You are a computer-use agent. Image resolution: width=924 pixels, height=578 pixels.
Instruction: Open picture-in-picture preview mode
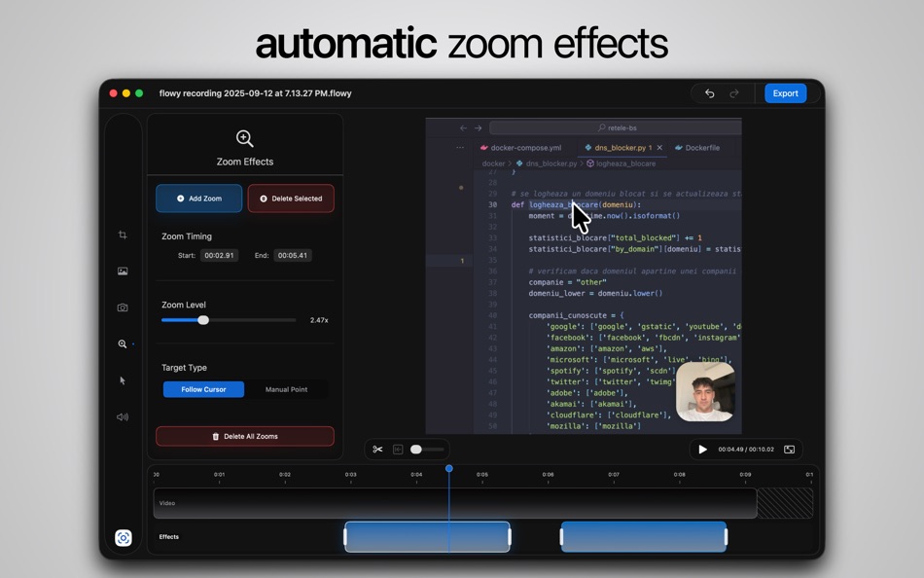tap(789, 449)
